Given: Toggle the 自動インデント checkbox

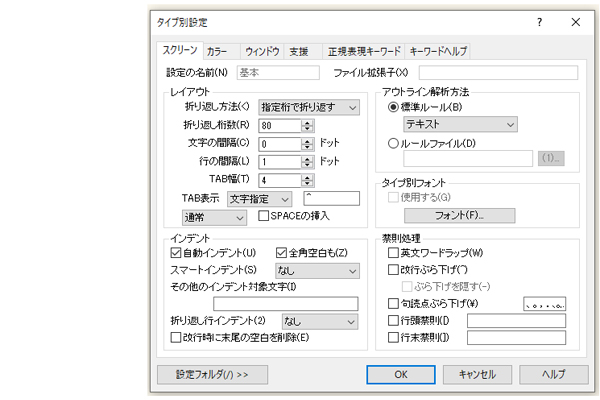Looking at the screenshot, I should coord(176,252).
